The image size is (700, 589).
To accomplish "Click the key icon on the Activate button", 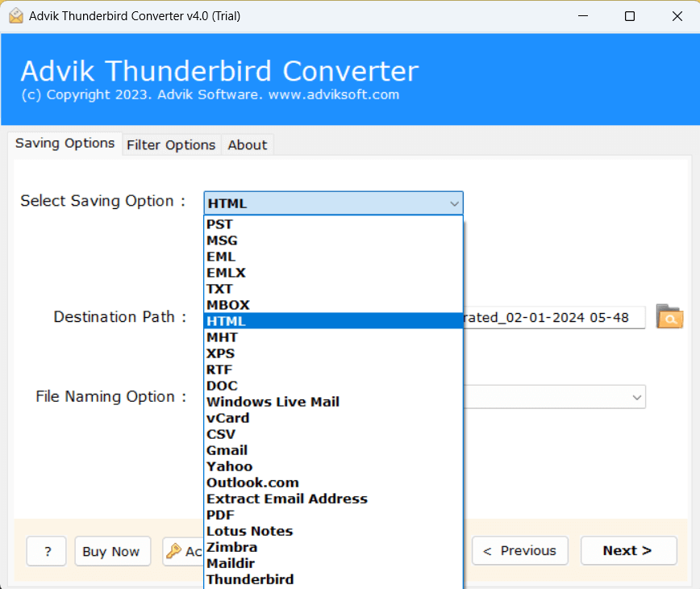I will 173,551.
